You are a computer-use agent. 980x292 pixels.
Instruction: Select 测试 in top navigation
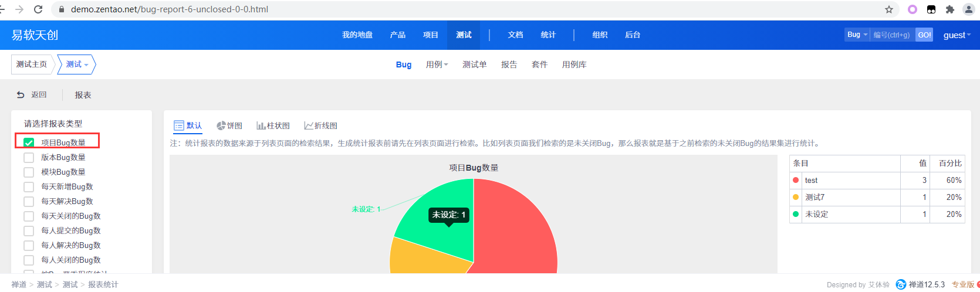pyautogui.click(x=464, y=35)
